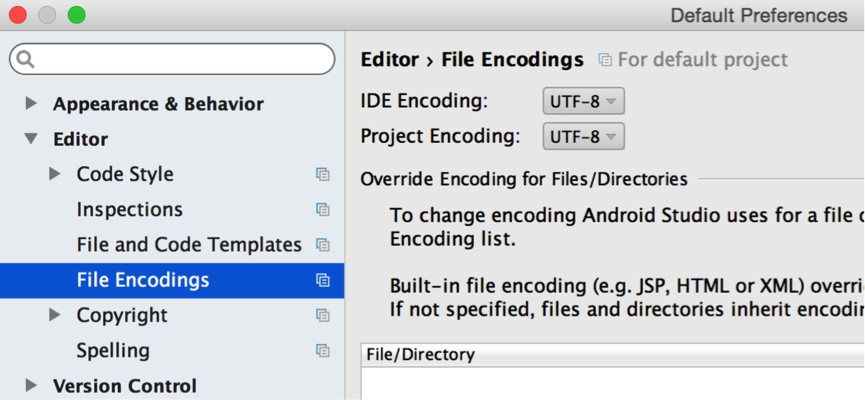Image resolution: width=865 pixels, height=400 pixels.
Task: Click the preferences search field
Action: tap(180, 59)
